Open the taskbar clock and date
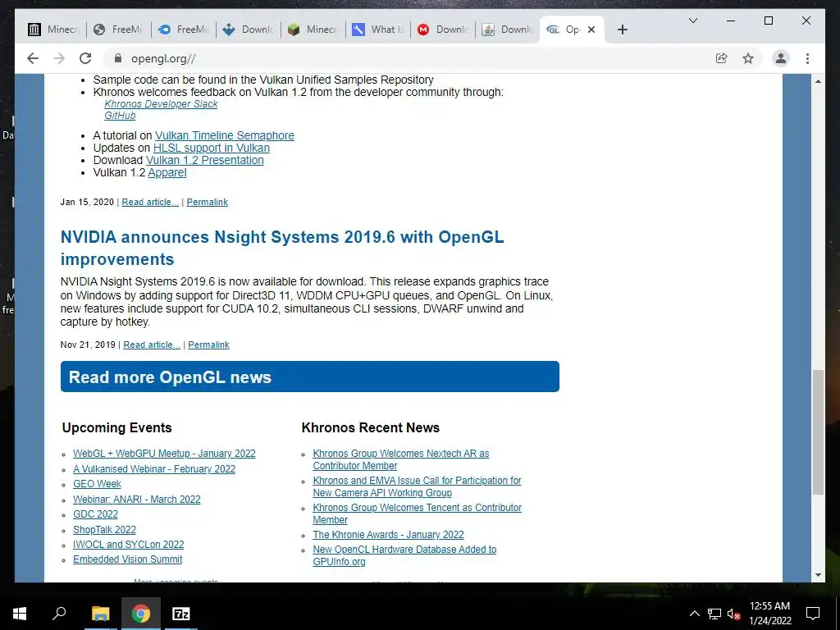Image resolution: width=840 pixels, height=630 pixels. tap(769, 614)
